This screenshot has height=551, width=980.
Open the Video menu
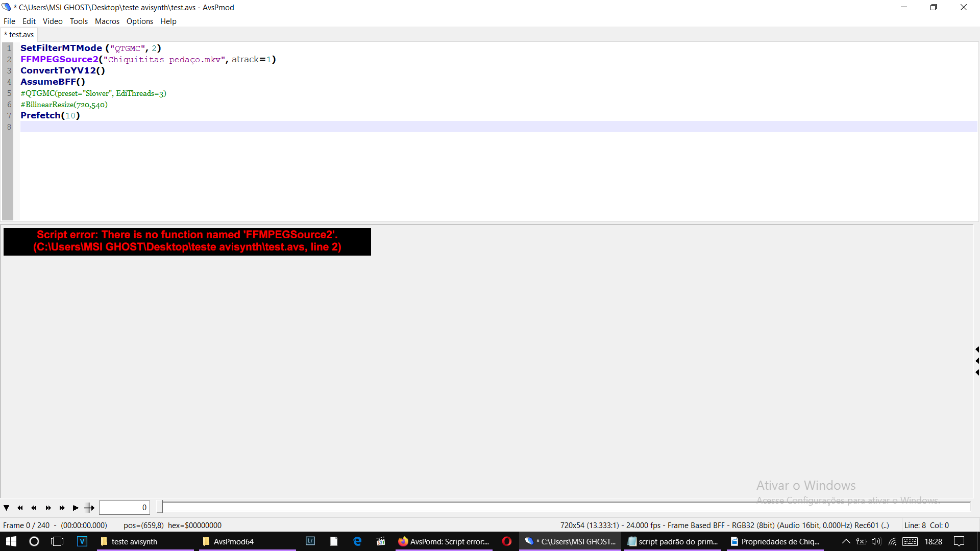53,21
